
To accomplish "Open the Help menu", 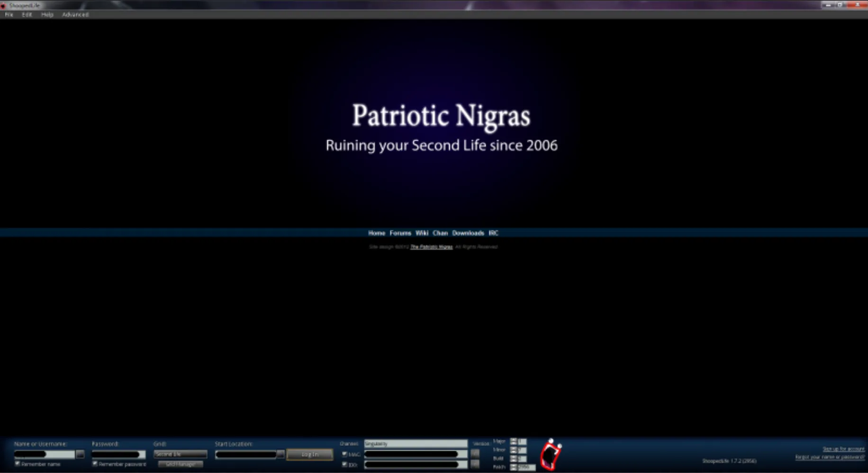I will coord(47,15).
